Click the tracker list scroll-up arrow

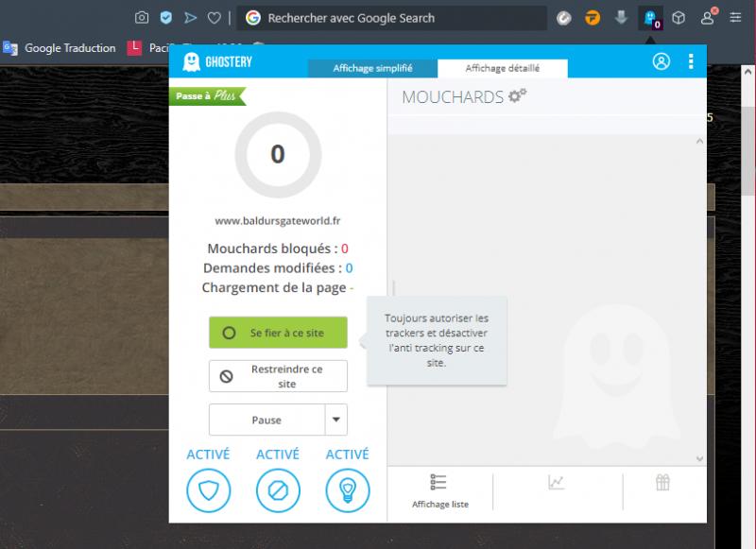tap(699, 141)
